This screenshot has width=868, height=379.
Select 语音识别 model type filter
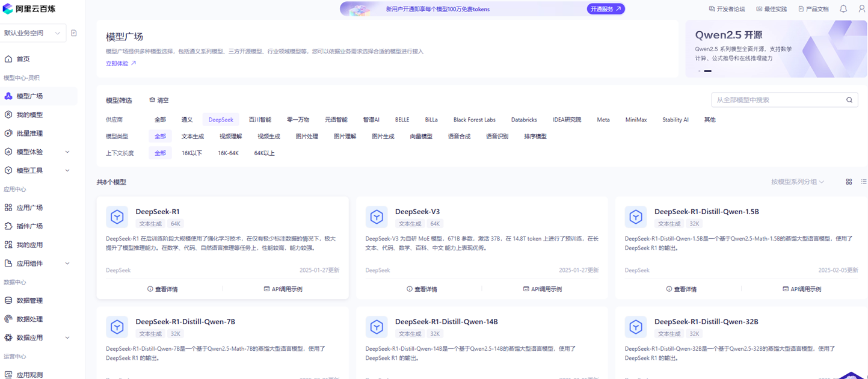497,137
